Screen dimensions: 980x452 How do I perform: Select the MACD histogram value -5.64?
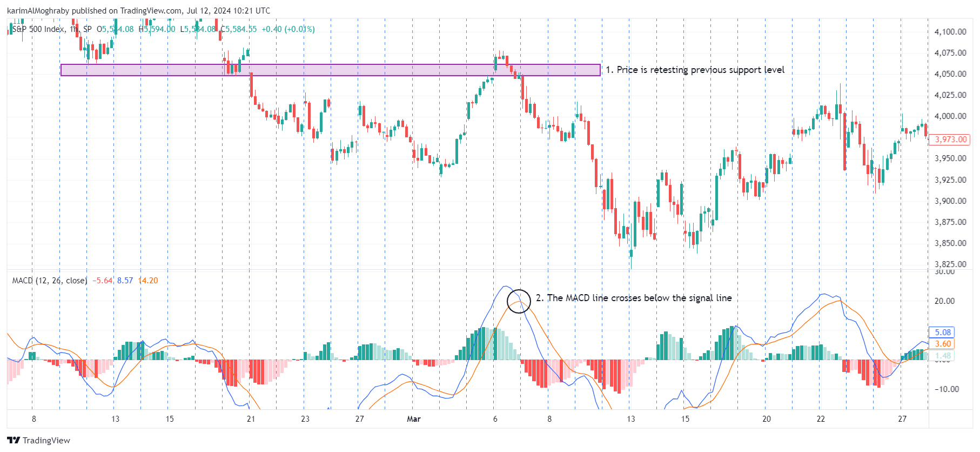click(103, 281)
